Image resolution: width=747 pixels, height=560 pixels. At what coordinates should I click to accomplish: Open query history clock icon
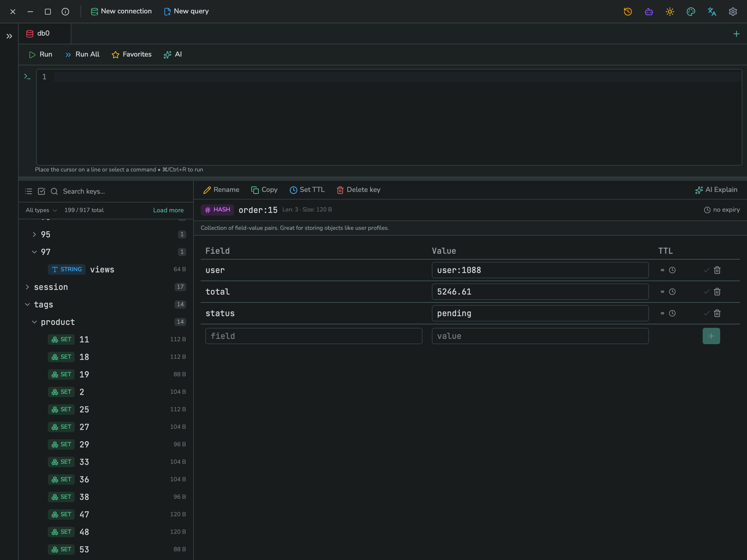(x=627, y=11)
